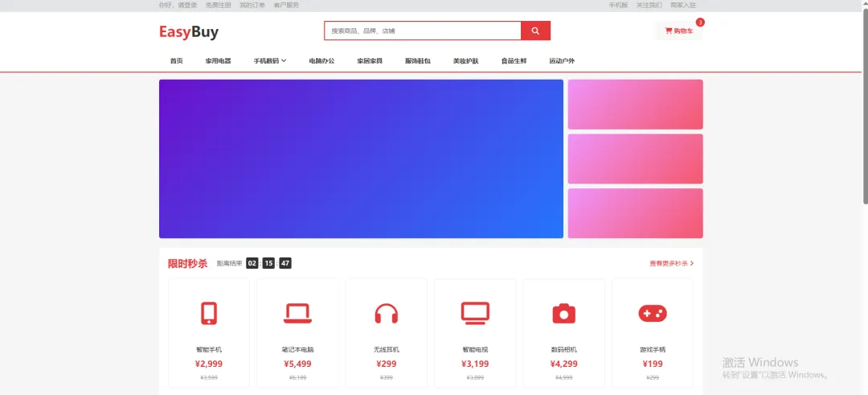Click the cart badge showing 3
The image size is (868, 395).
point(700,23)
